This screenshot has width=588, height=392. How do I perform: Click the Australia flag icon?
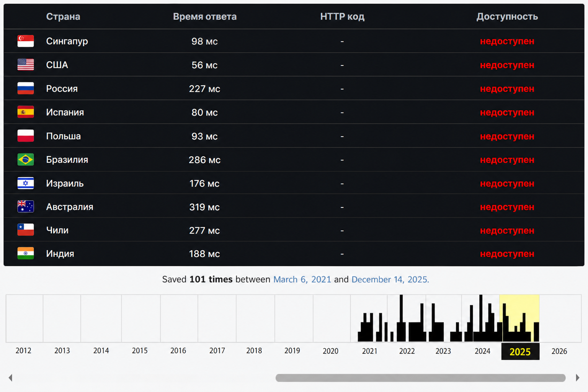tap(26, 207)
